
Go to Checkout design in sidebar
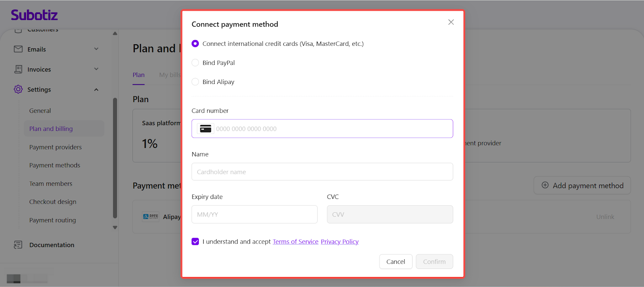coord(53,202)
